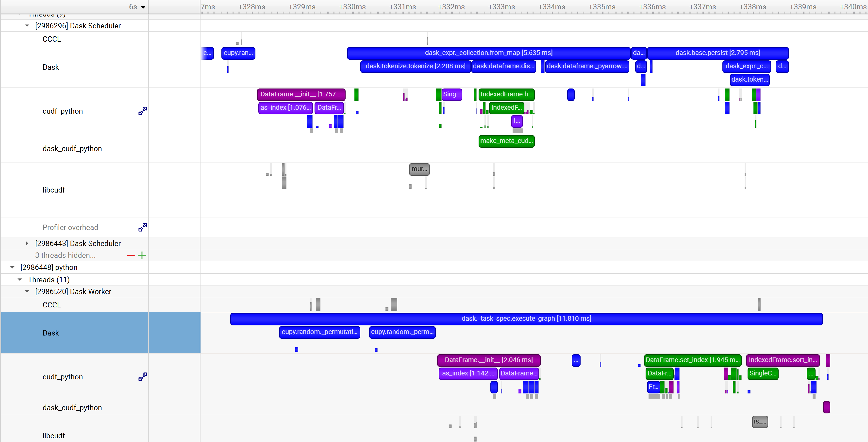
Task: Collapse the [2986520] Dask Worker node
Action: coord(27,291)
